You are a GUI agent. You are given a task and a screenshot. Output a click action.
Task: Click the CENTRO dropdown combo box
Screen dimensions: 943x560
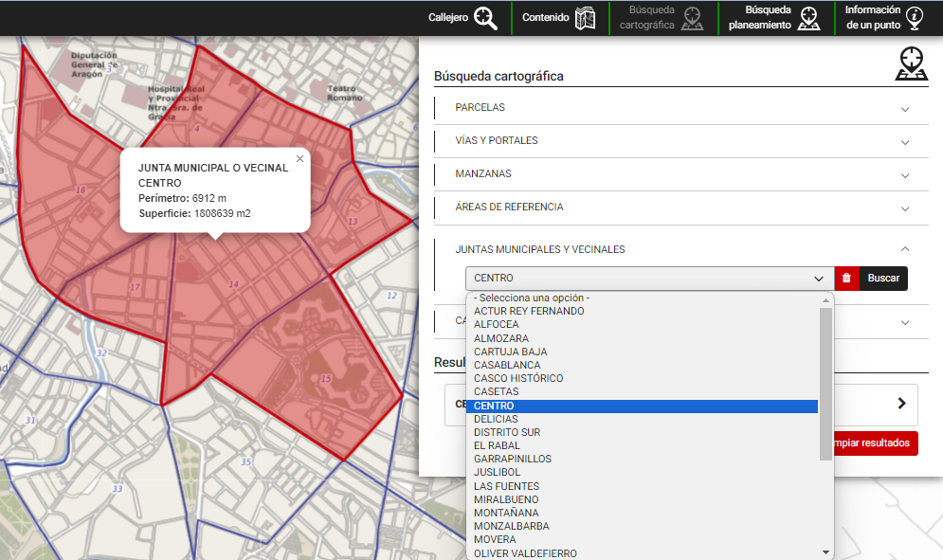(x=649, y=279)
